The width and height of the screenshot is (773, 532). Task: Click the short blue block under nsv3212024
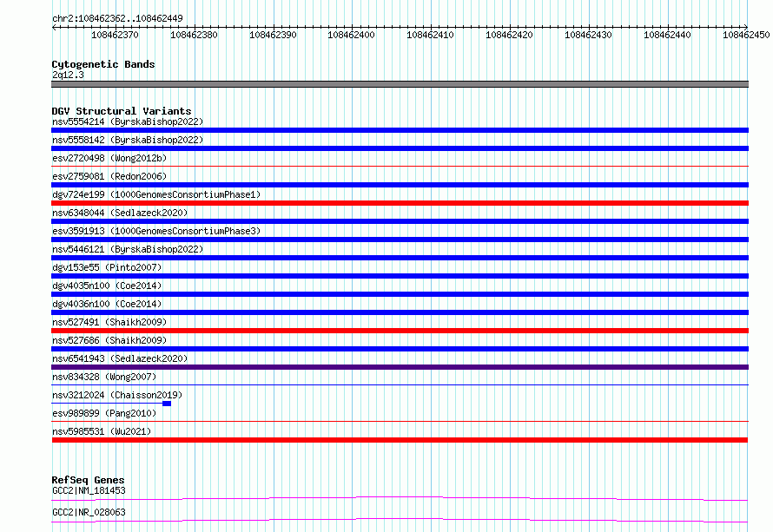click(167, 404)
